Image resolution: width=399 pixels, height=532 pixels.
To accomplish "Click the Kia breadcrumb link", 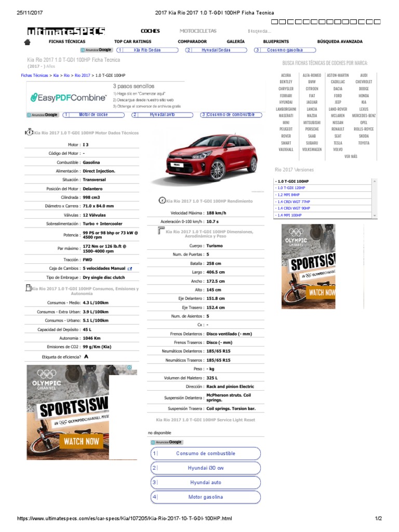I will pos(56,75).
